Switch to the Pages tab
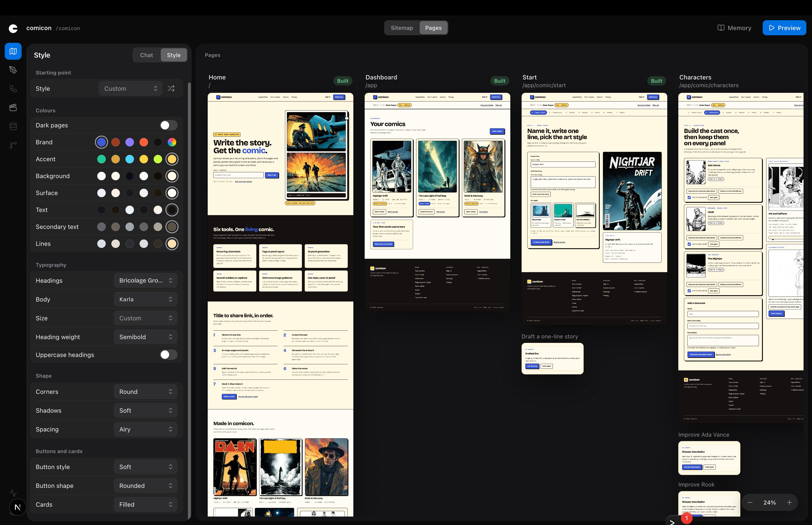 pyautogui.click(x=433, y=28)
